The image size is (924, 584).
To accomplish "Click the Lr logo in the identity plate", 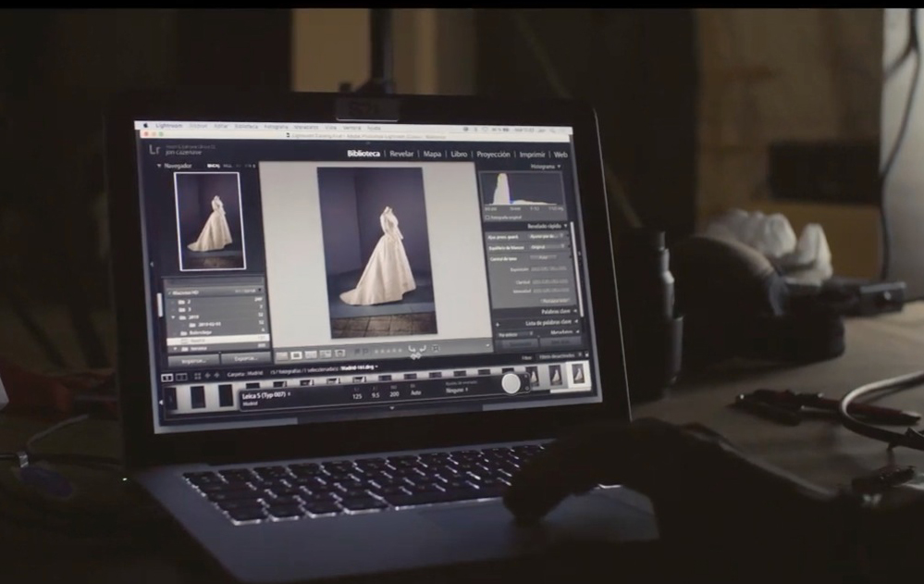I will 154,149.
